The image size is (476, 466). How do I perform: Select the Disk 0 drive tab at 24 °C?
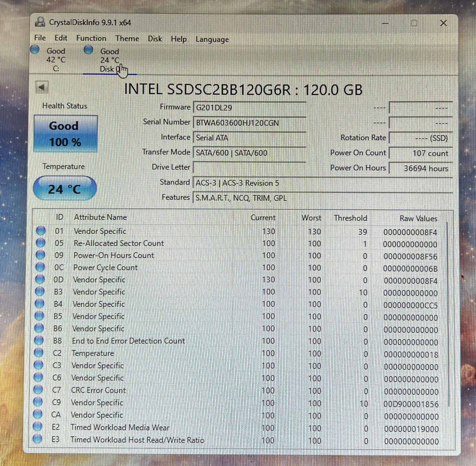point(110,60)
